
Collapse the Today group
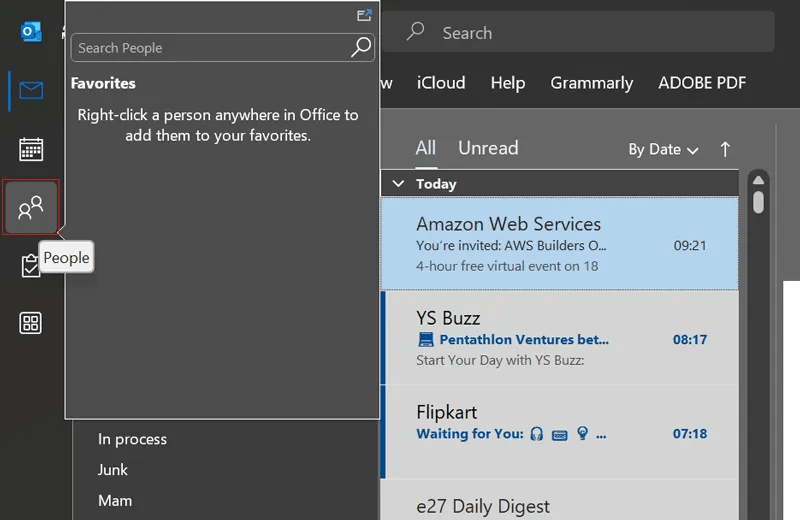(398, 184)
